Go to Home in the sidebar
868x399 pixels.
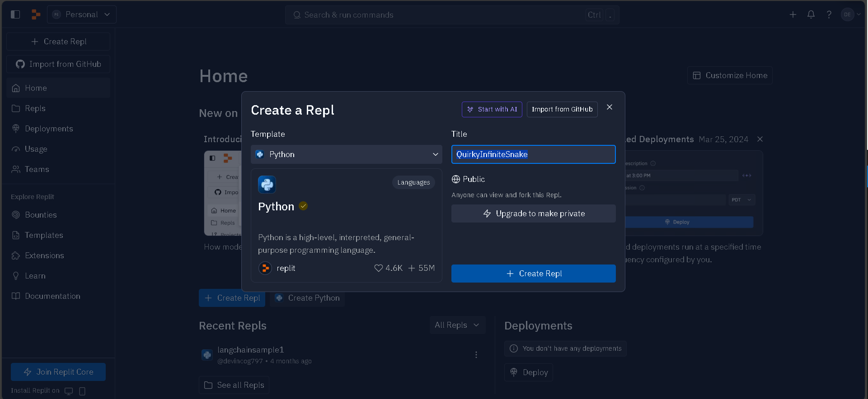click(x=58, y=88)
